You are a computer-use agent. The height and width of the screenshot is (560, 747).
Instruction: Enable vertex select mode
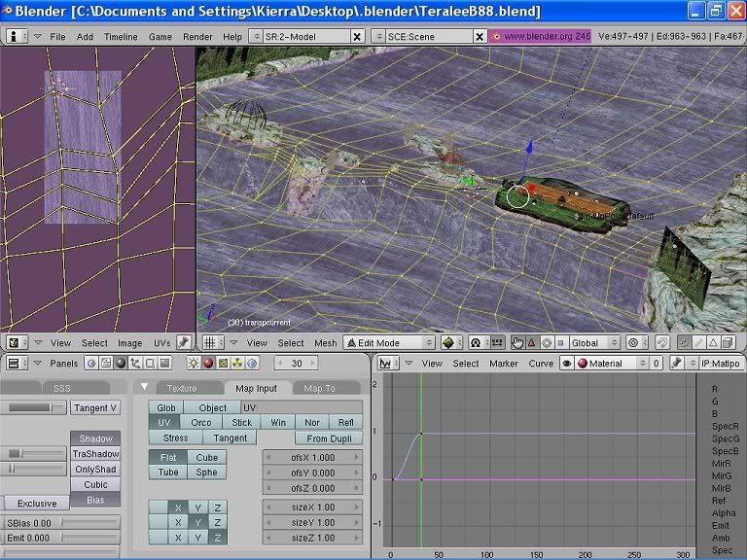click(x=684, y=342)
